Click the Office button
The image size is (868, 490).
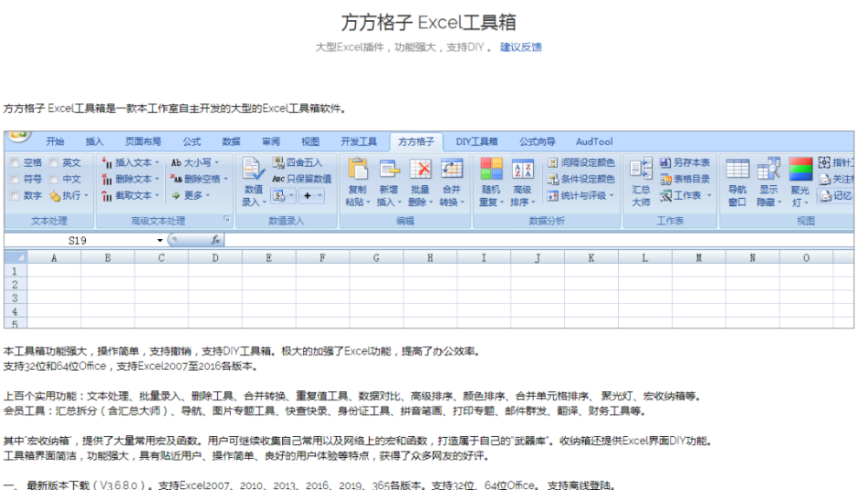tap(17, 136)
